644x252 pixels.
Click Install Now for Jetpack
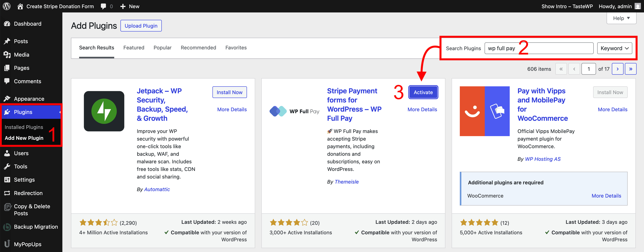pyautogui.click(x=229, y=92)
